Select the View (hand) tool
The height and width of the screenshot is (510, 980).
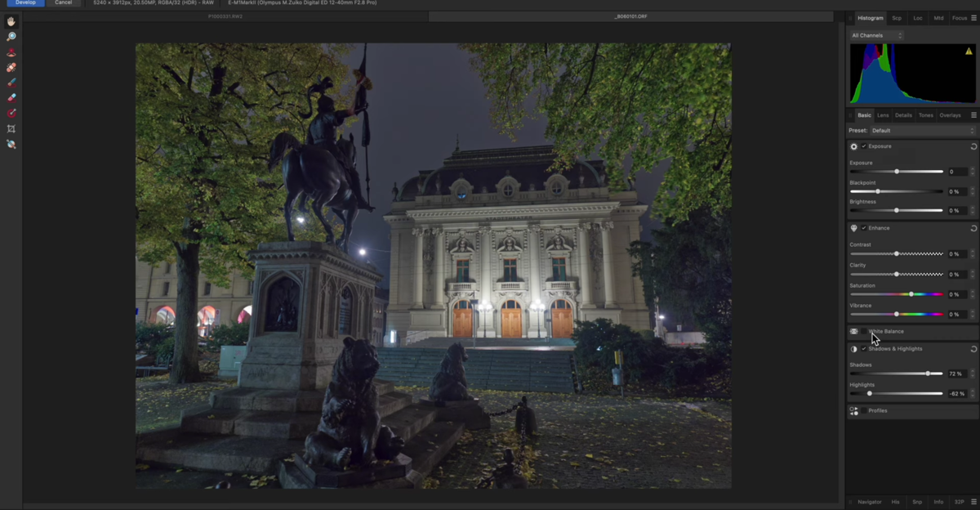(x=11, y=21)
